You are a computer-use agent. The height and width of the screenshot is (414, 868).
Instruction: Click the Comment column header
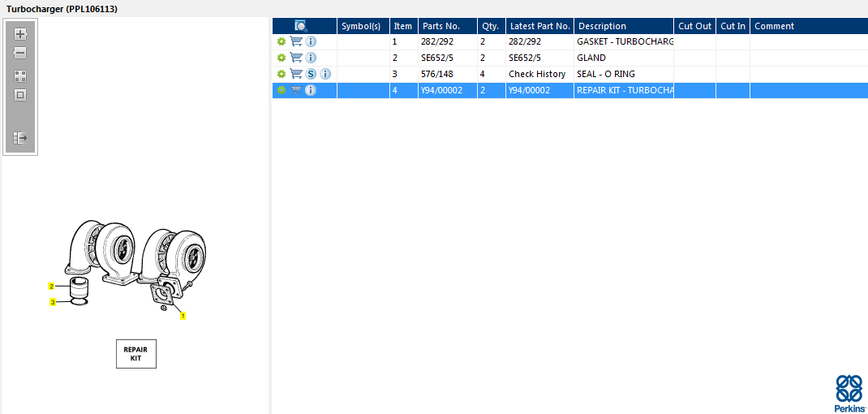pyautogui.click(x=809, y=26)
